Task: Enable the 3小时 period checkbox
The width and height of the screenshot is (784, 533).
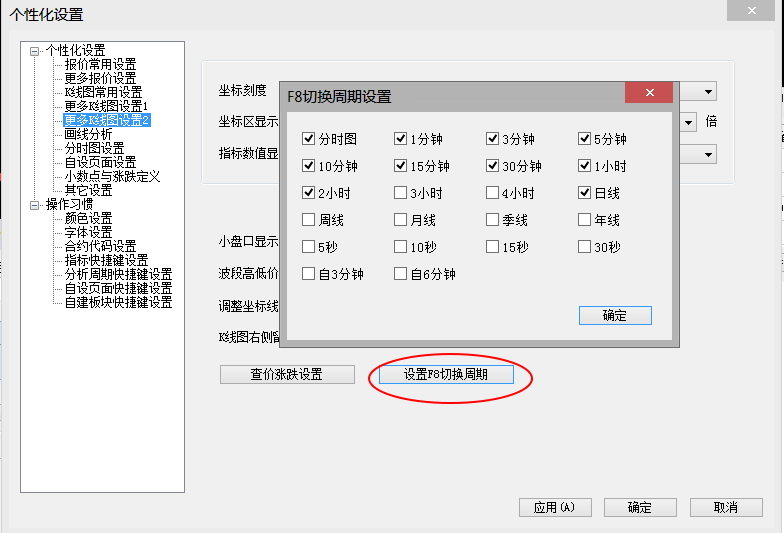Action: point(400,192)
